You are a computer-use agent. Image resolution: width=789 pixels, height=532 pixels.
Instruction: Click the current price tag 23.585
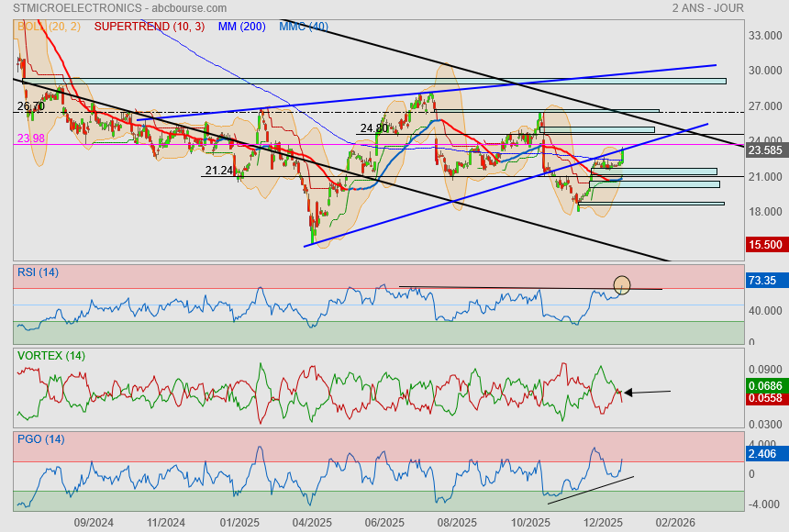point(764,150)
